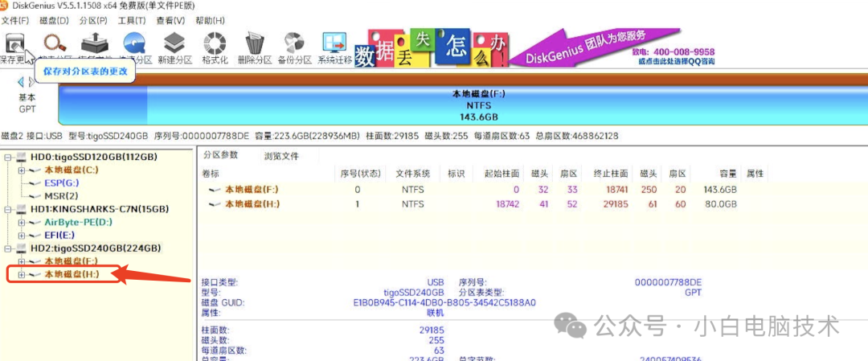Click partition icon beside MSR(2) in tree
868x361 pixels.
click(x=35, y=196)
